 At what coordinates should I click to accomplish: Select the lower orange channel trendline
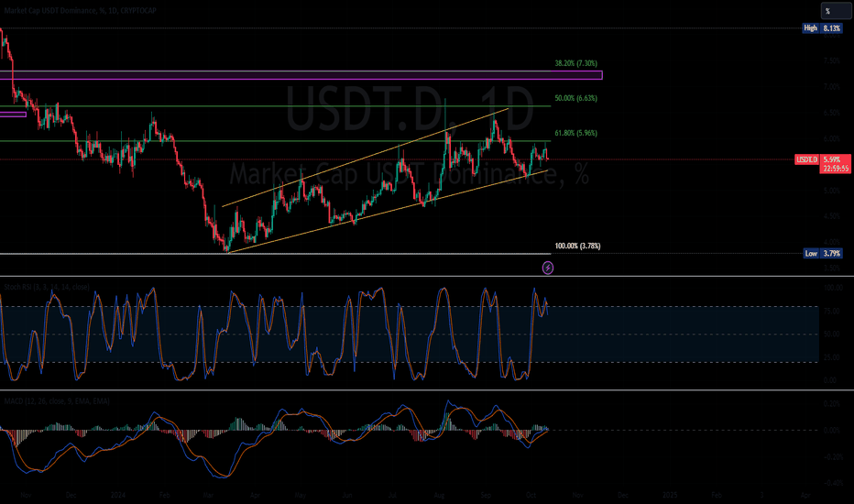[x=387, y=212]
